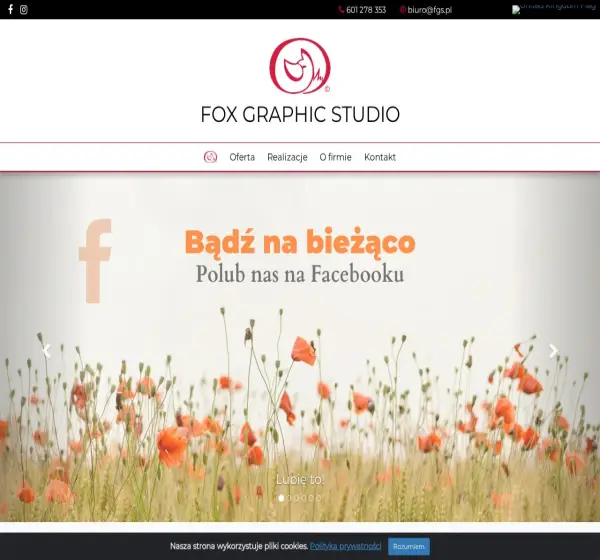
Task: Open the Polityka prywatności link
Action: pos(346,546)
